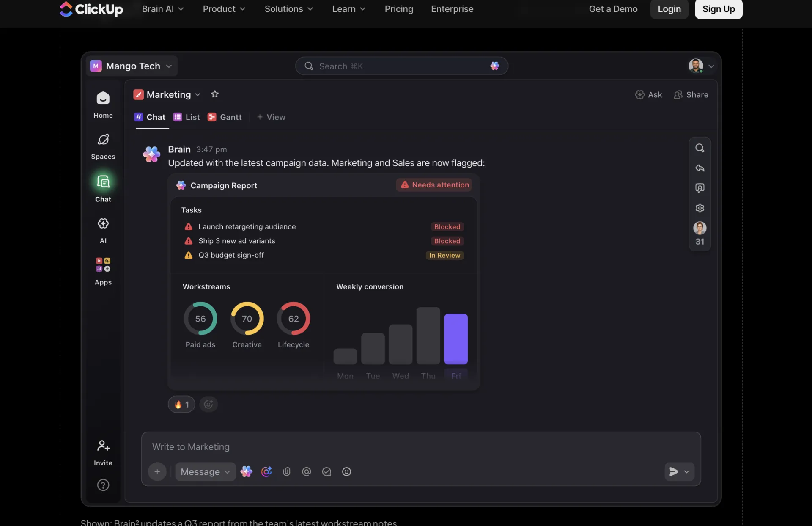Click the purple Fri conversion bar
The width and height of the screenshot is (812, 526).
(456, 339)
